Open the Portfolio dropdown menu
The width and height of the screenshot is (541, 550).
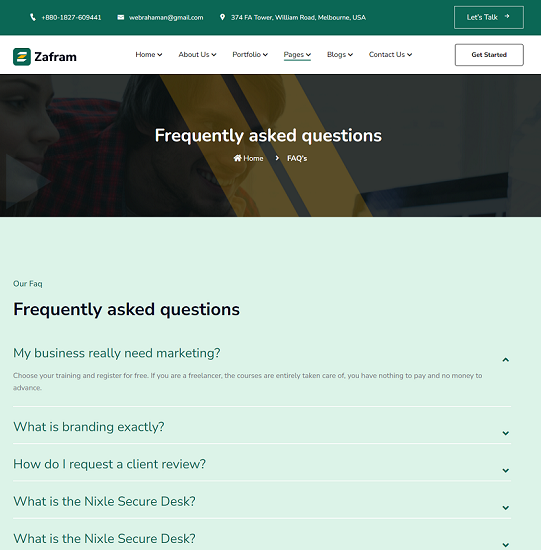[x=250, y=54]
